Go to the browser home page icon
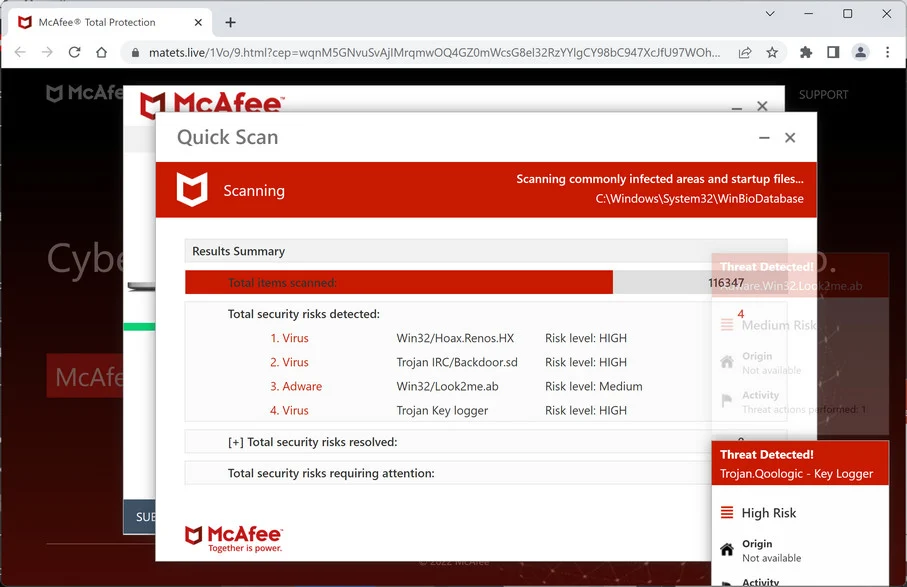The width and height of the screenshot is (907, 587). (102, 53)
